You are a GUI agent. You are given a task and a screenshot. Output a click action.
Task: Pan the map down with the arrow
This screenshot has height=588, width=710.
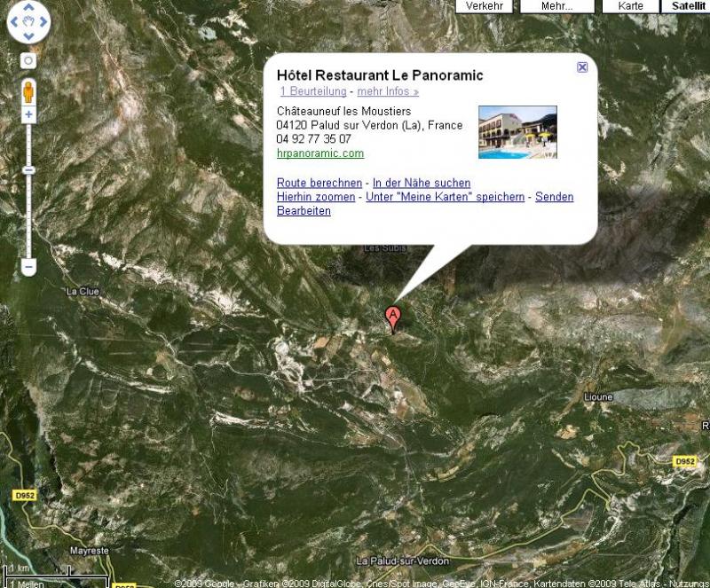click(x=28, y=36)
